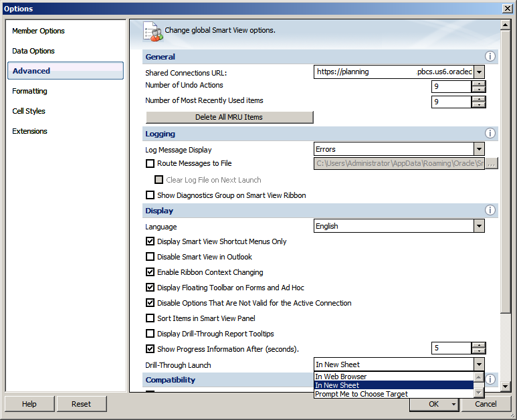Click the Shared Connections URL text field

click(x=394, y=72)
